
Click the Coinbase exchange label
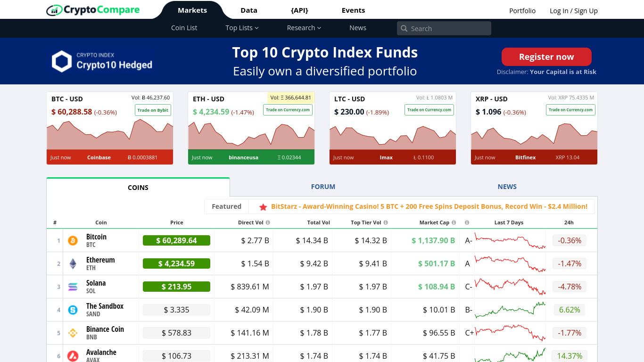pyautogui.click(x=99, y=157)
